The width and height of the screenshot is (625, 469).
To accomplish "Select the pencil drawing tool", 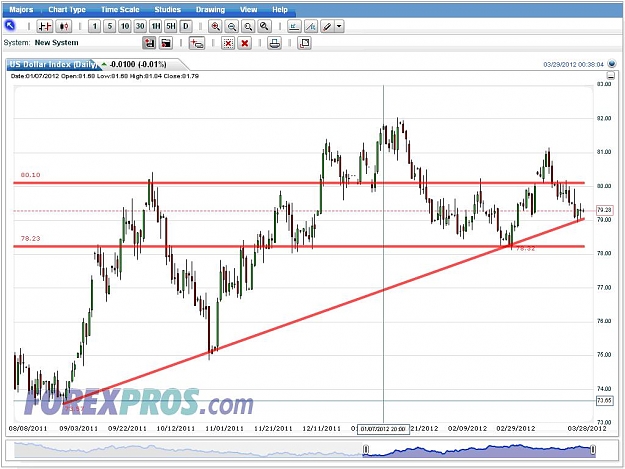I will point(327,27).
